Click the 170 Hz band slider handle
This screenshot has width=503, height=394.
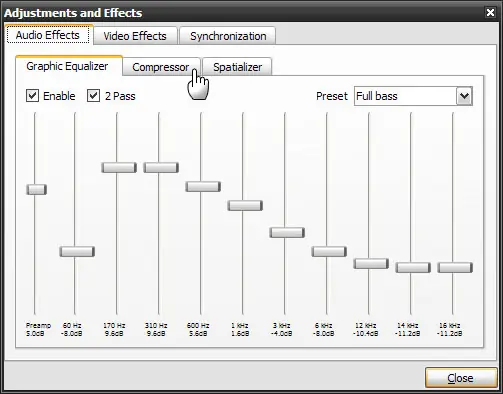pos(119,167)
